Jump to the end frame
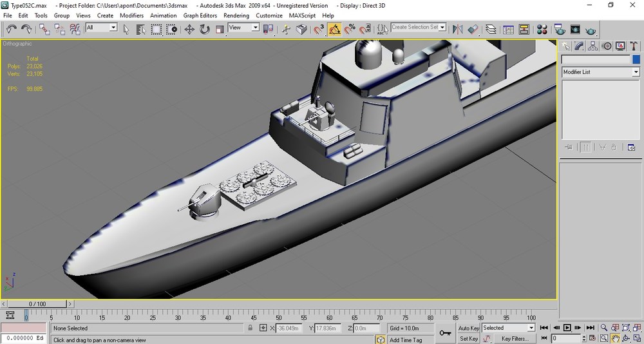 click(x=590, y=327)
